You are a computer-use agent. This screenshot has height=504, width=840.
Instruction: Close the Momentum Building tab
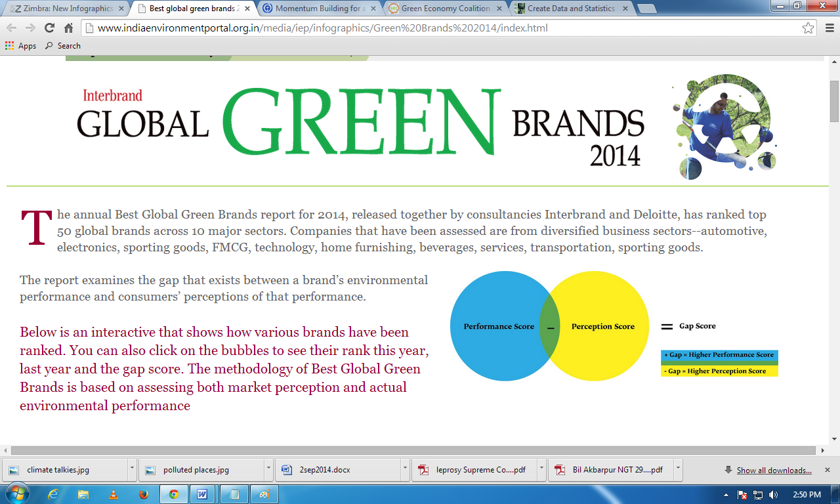[x=373, y=9]
